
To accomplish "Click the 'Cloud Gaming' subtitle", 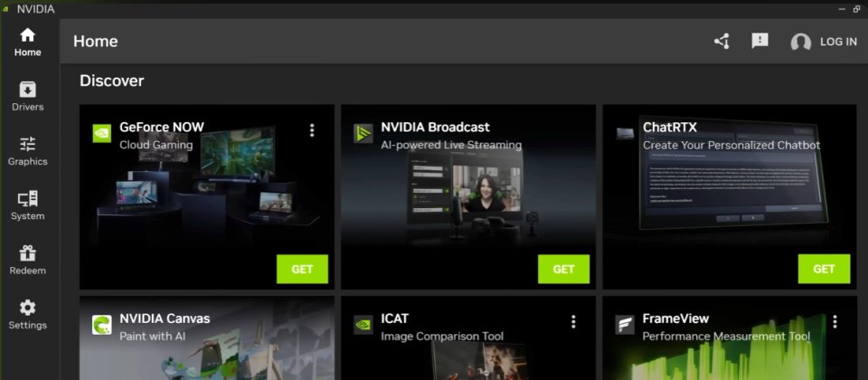I will (156, 145).
